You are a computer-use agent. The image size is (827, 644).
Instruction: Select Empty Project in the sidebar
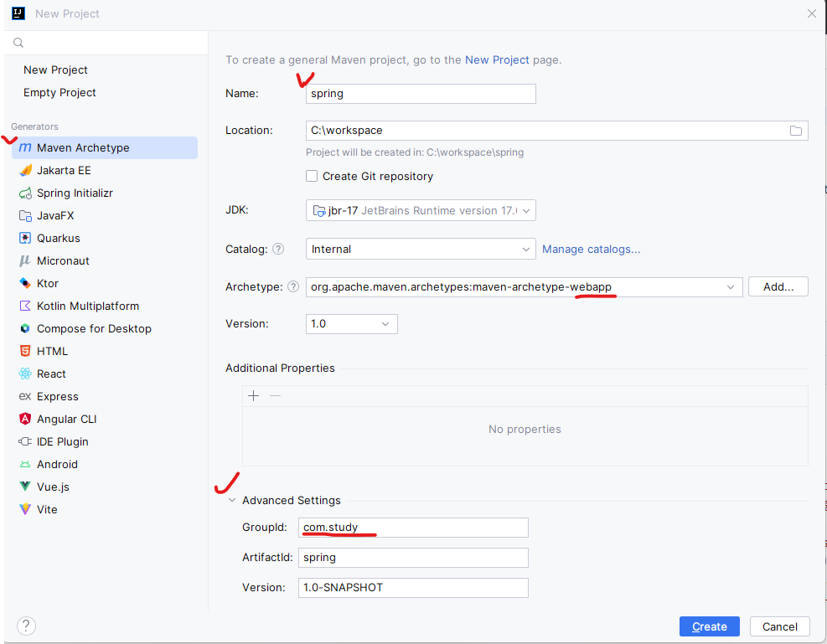tap(59, 93)
